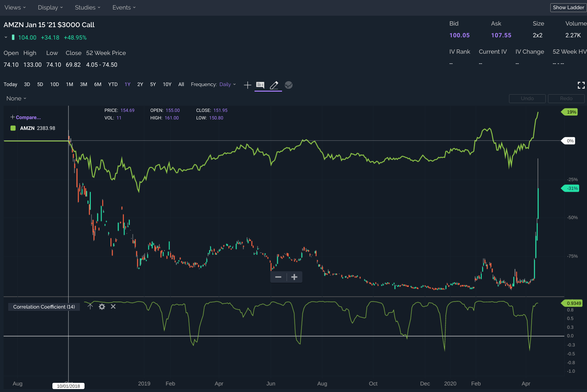The image size is (587, 392).
Task: Click the AMZN Jan 15 '21 $3000 Call title
Action: pos(49,25)
